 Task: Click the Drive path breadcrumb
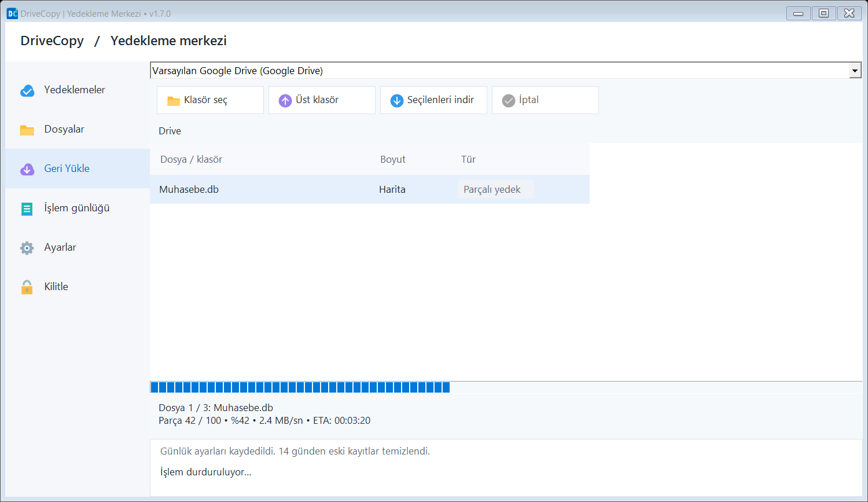pyautogui.click(x=170, y=131)
